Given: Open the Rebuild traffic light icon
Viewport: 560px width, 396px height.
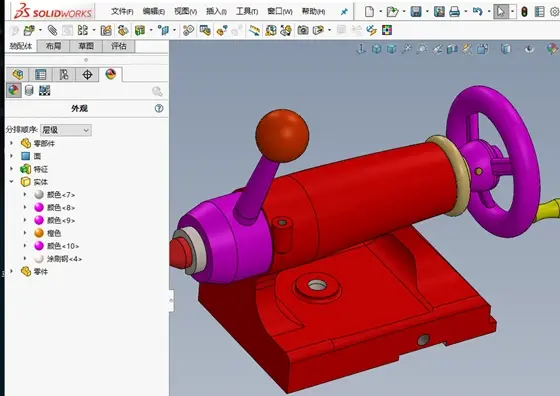Looking at the screenshot, I should pyautogui.click(x=524, y=12).
